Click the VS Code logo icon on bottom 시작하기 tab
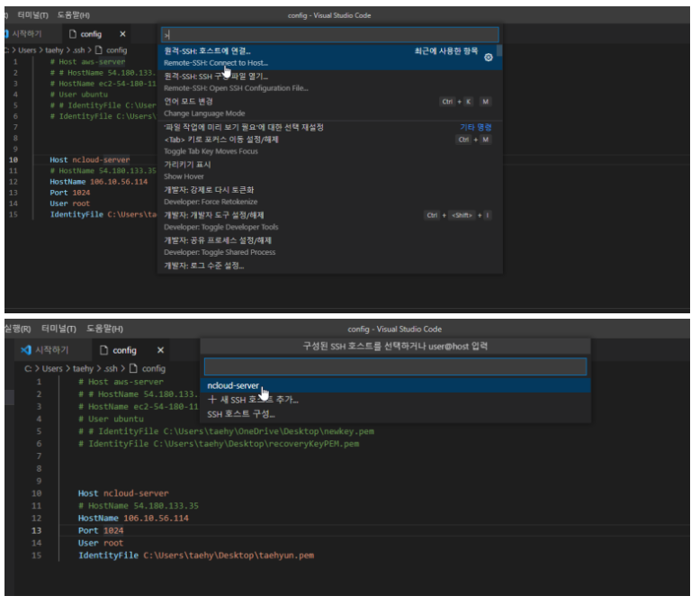 coord(26,350)
